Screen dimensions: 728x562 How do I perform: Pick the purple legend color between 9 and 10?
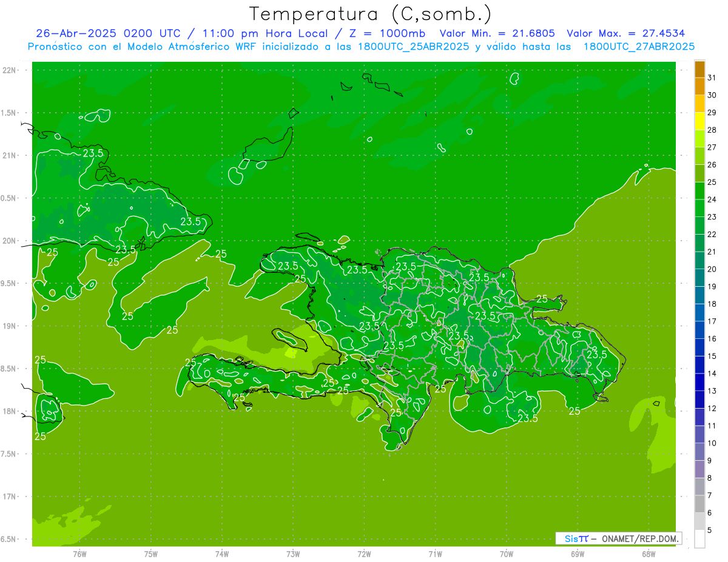[x=699, y=452]
